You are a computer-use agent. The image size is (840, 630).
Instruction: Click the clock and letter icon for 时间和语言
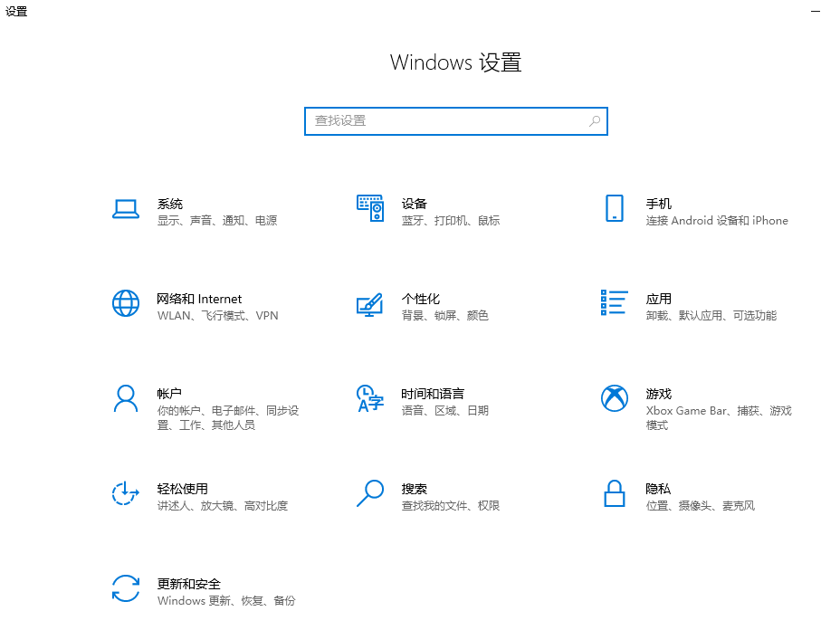(370, 398)
